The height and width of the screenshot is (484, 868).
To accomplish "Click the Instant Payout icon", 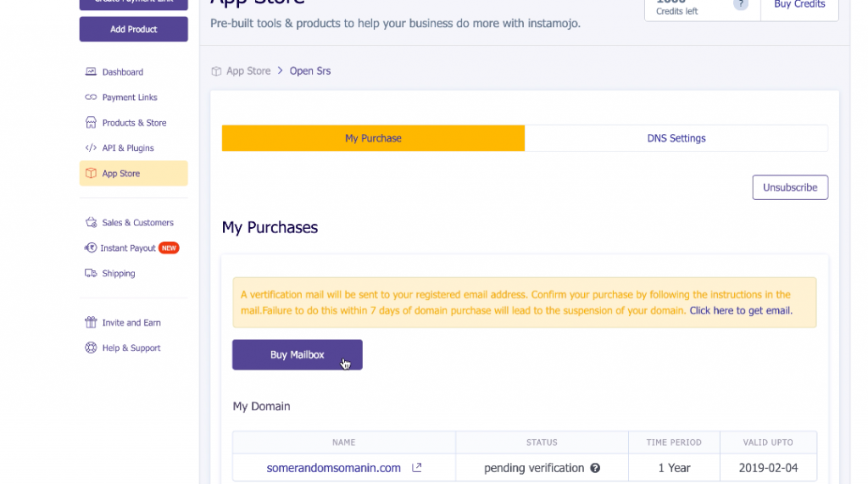I will pos(91,248).
